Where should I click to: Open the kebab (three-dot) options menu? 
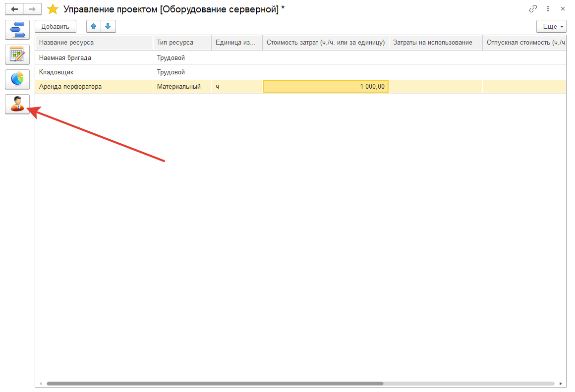[547, 8]
